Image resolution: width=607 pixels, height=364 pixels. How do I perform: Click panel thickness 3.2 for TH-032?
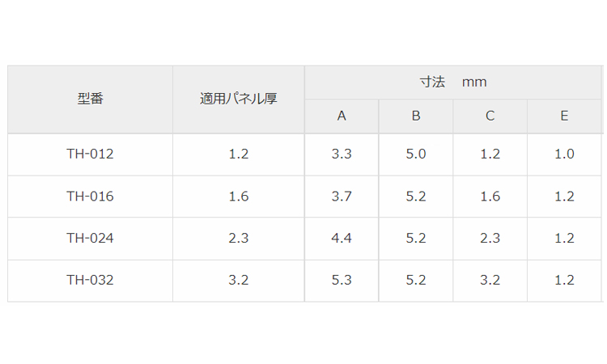click(238, 280)
